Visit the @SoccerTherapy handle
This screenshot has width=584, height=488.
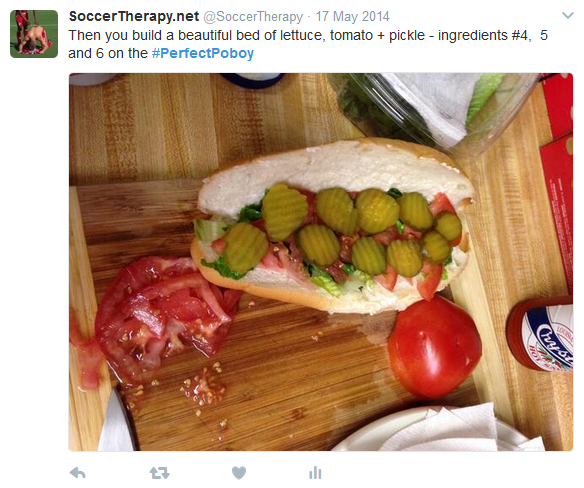click(x=253, y=17)
